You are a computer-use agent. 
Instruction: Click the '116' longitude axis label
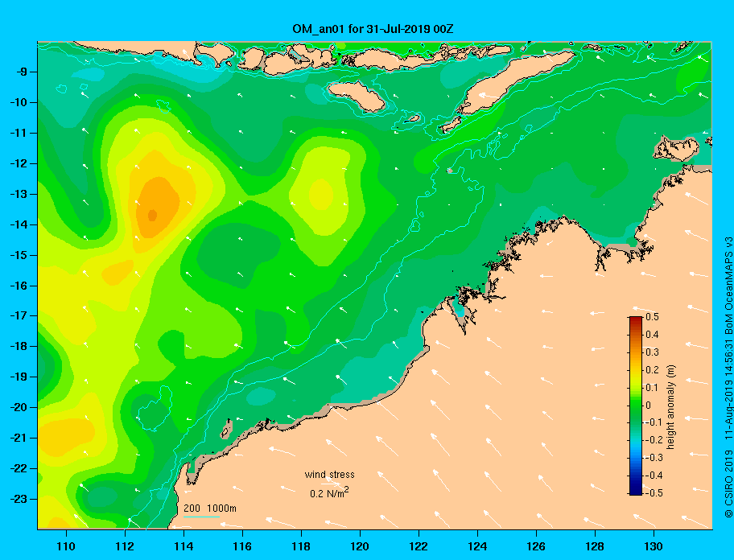tap(242, 546)
